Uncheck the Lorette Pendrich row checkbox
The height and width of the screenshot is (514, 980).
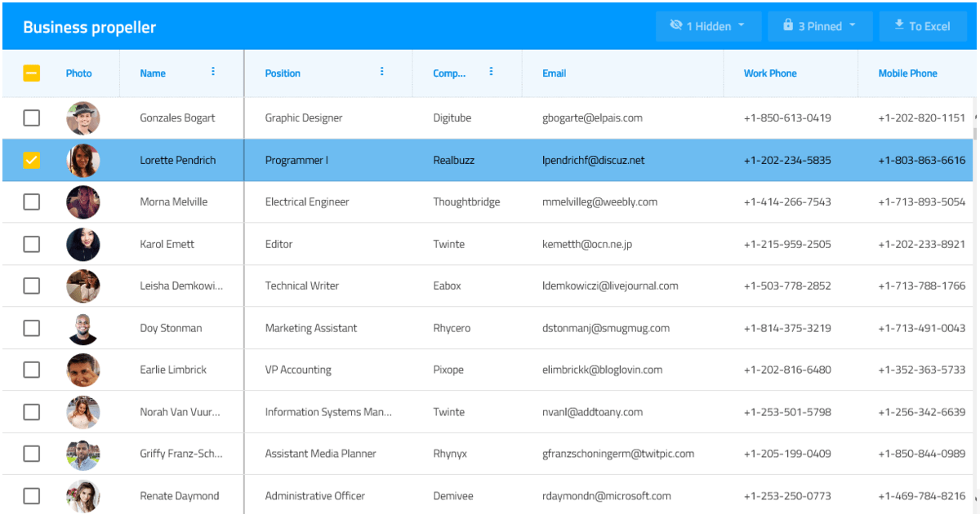pos(31,160)
